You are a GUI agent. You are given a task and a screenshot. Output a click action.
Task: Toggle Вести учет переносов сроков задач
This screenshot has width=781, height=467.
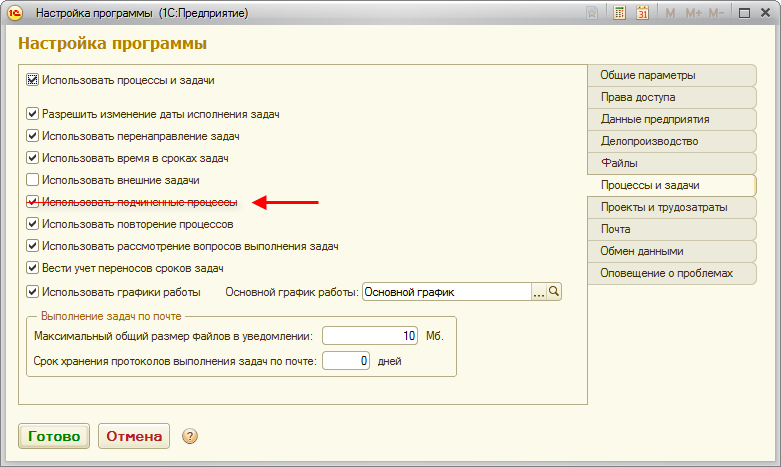pos(32,267)
